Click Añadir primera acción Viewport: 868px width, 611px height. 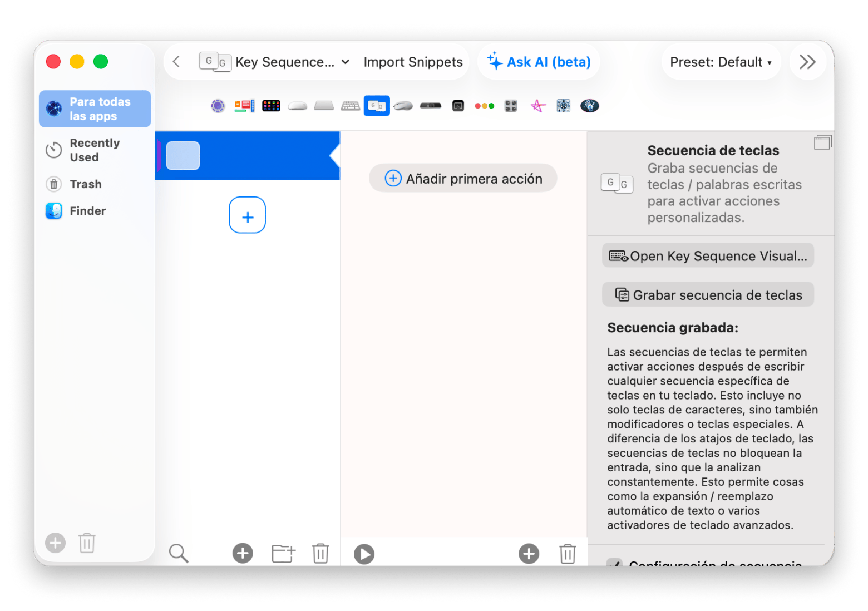pos(463,178)
